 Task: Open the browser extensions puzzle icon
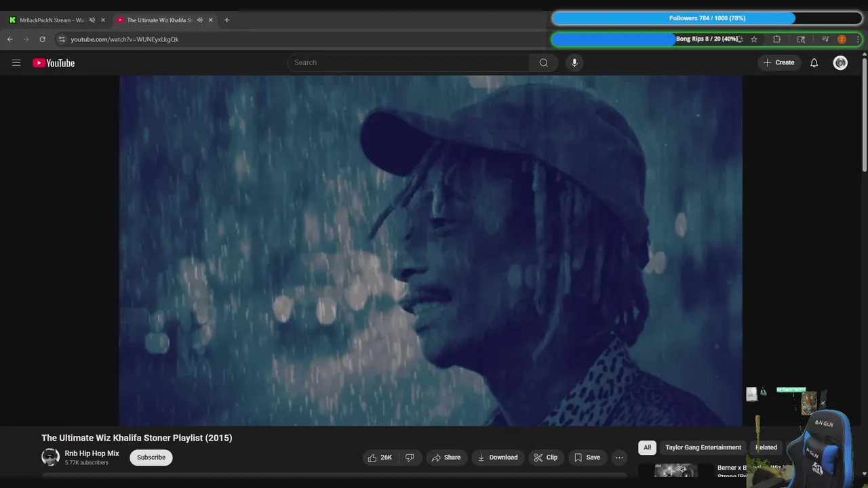pyautogui.click(x=777, y=39)
